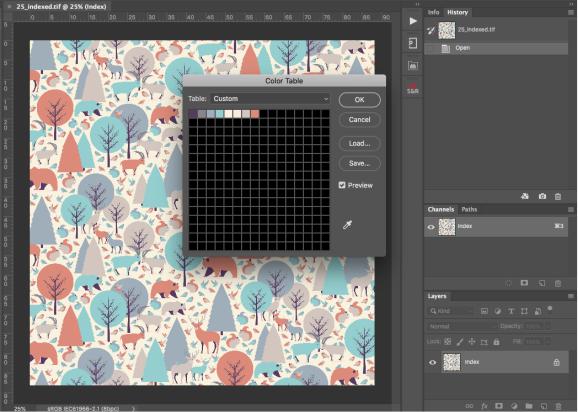Viewport: 578px width, 412px height.
Task: Click the Actions play icon in side strip
Action: pos(413,21)
